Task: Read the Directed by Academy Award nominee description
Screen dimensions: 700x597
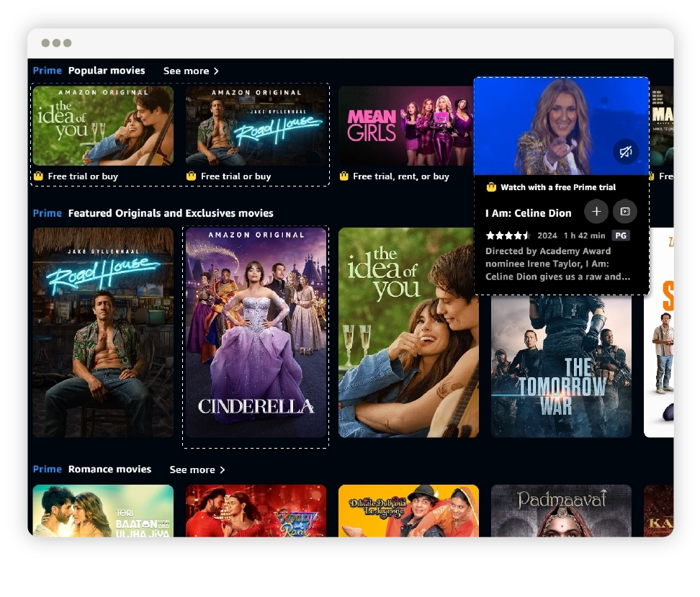Action: (558, 264)
